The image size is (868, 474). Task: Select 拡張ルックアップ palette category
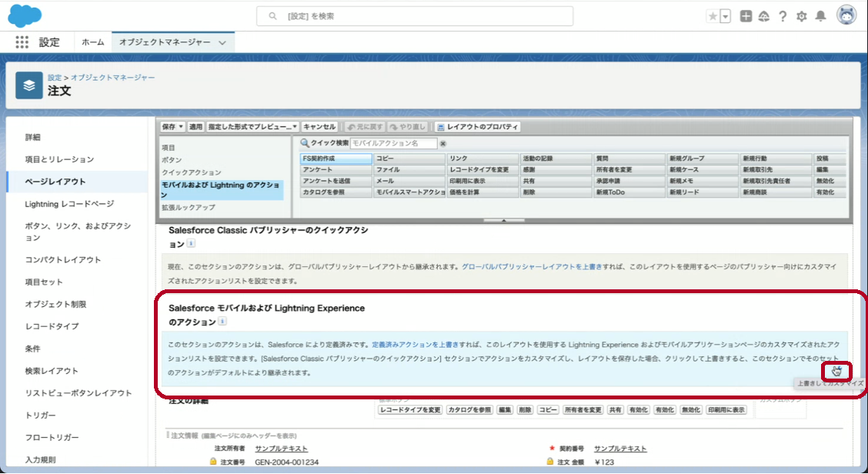pos(189,207)
